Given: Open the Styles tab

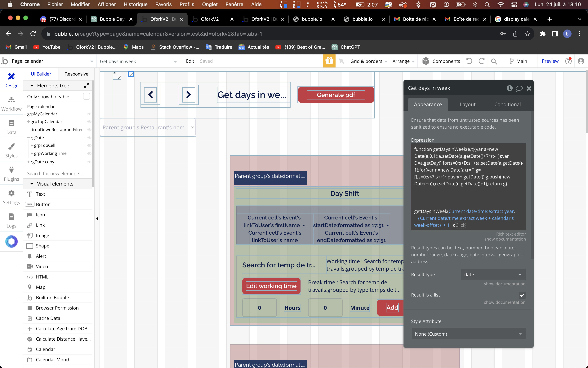Looking at the screenshot, I should (11, 150).
